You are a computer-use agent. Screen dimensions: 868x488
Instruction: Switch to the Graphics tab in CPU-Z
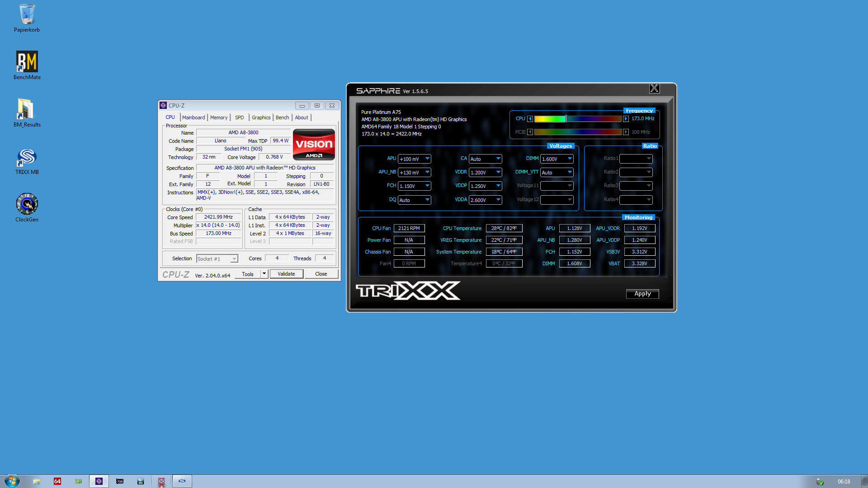(x=261, y=117)
